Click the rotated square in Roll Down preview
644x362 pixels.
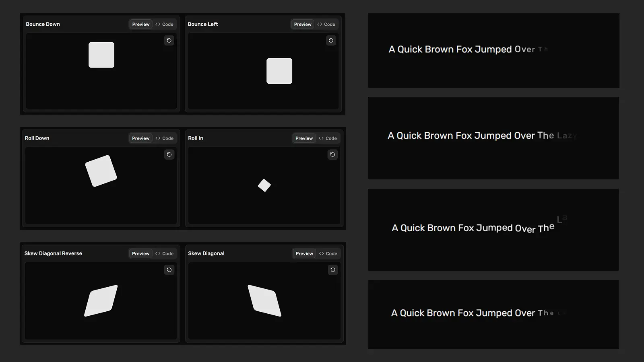(101, 170)
